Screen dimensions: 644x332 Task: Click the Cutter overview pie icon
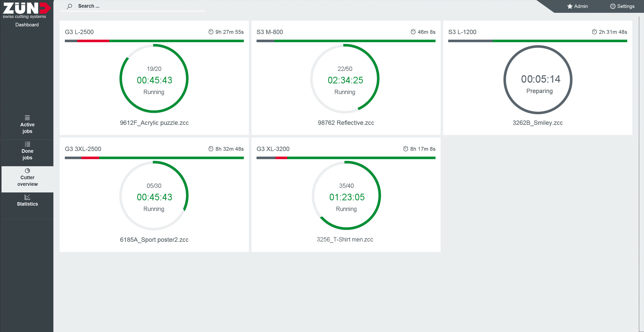pyautogui.click(x=27, y=171)
